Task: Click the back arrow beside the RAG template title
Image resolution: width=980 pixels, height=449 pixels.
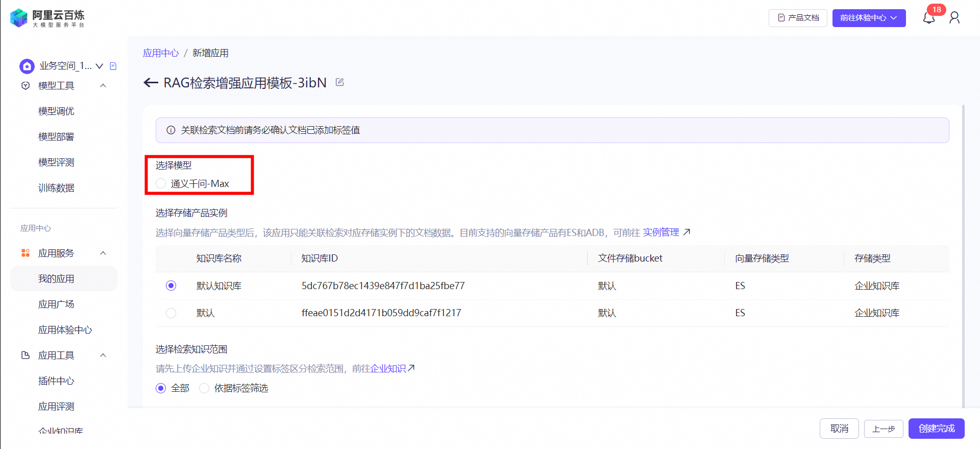Action: (151, 83)
